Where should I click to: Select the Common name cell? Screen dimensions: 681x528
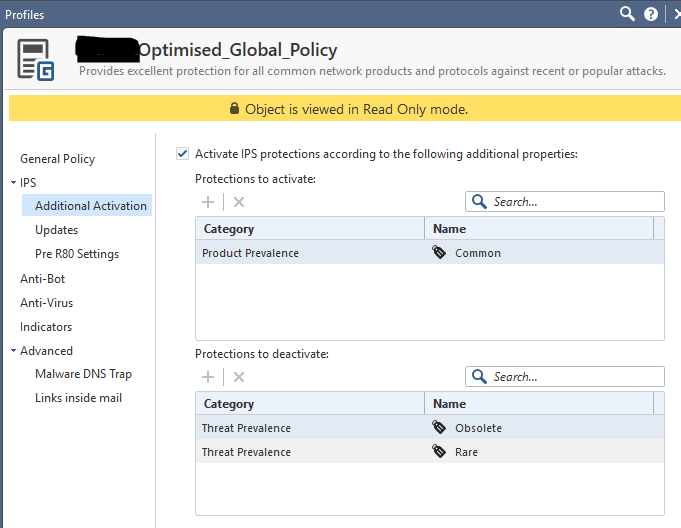478,253
